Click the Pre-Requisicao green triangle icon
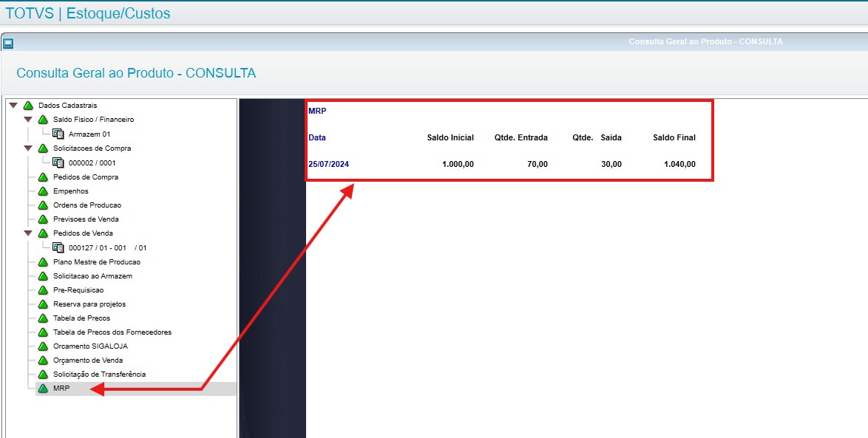The height and width of the screenshot is (438, 868). coord(43,290)
